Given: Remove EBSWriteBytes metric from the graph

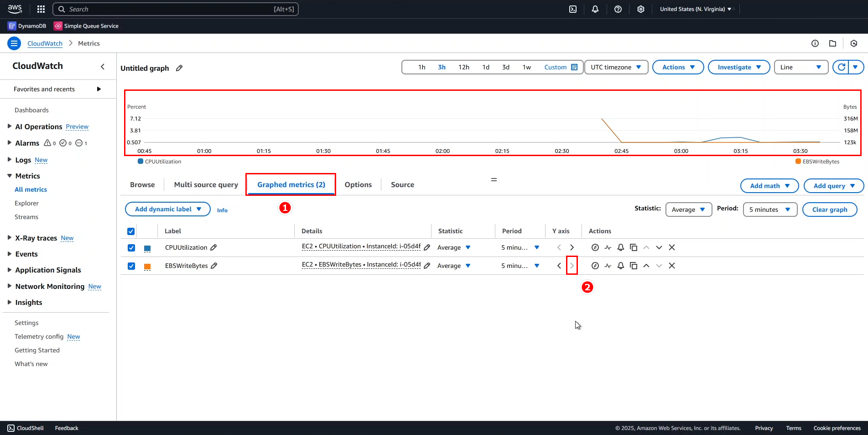Looking at the screenshot, I should click(671, 265).
